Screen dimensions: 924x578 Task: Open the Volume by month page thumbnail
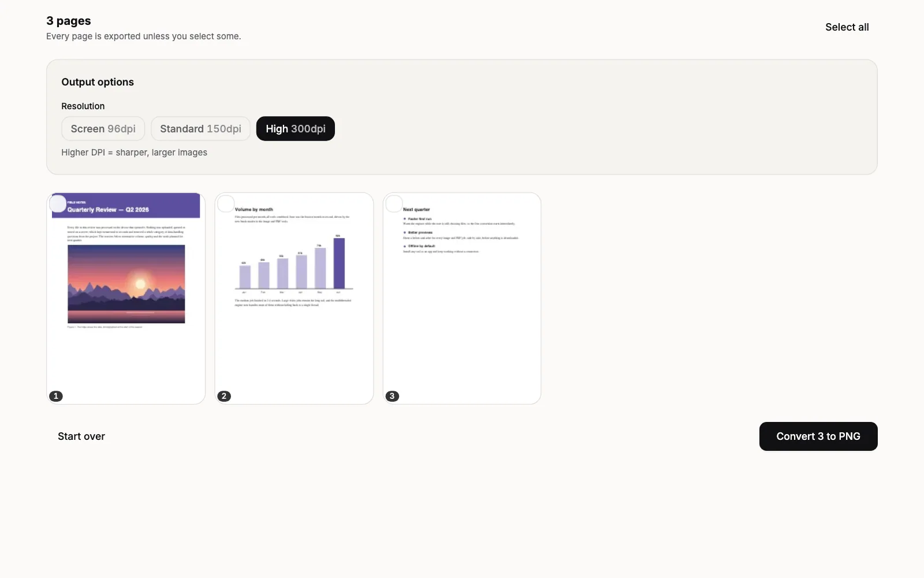[294, 298]
